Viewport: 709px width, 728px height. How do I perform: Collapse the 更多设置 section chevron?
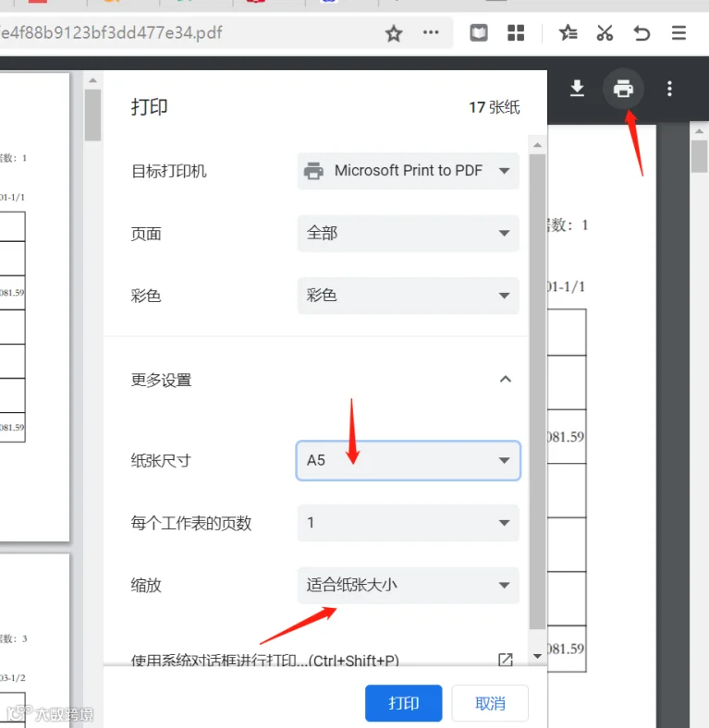tap(506, 380)
